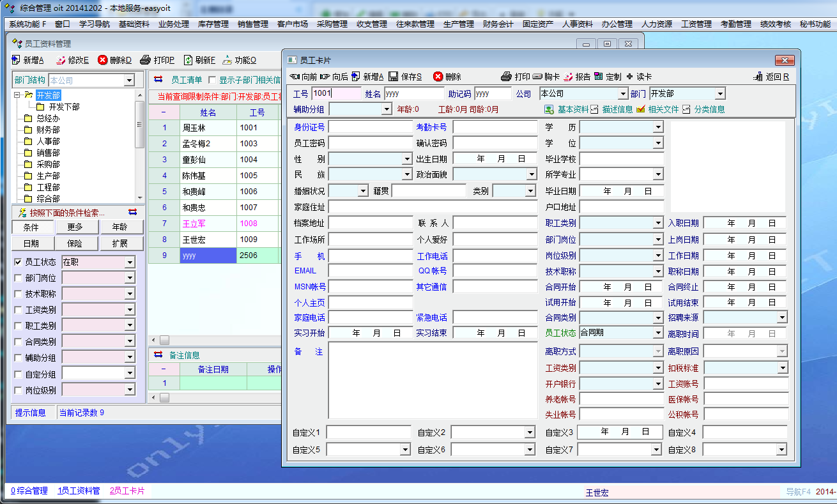Open the 人事资料 menu
Screen dimensions: 837x504
pyautogui.click(x=577, y=24)
